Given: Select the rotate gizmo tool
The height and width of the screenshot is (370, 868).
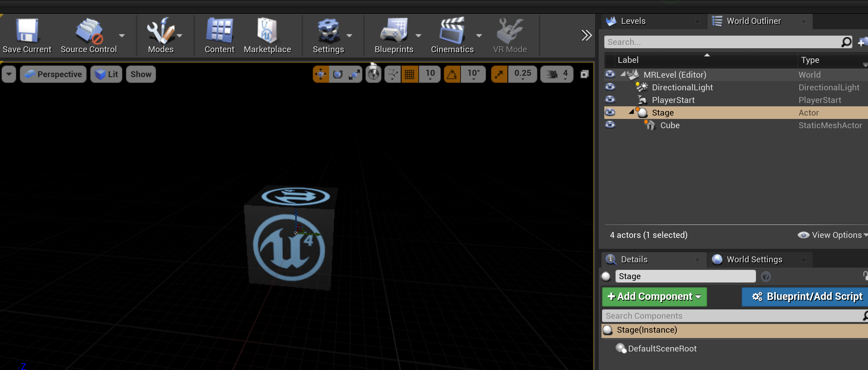Looking at the screenshot, I should [337, 74].
